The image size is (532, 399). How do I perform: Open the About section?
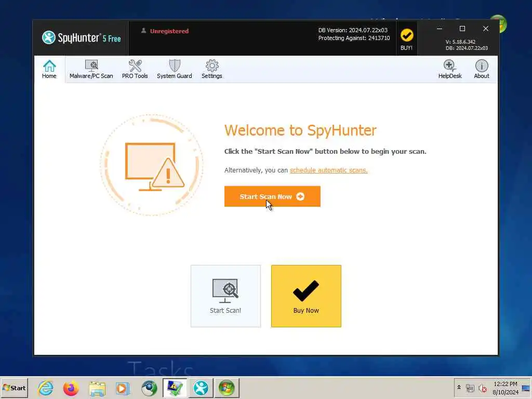point(482,69)
